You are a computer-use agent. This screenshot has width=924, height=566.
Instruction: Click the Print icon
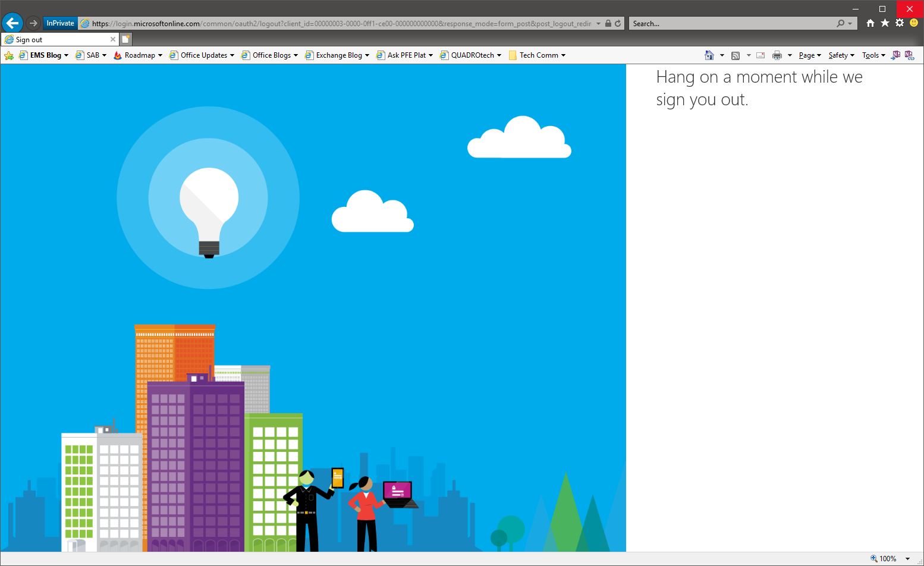coord(777,55)
